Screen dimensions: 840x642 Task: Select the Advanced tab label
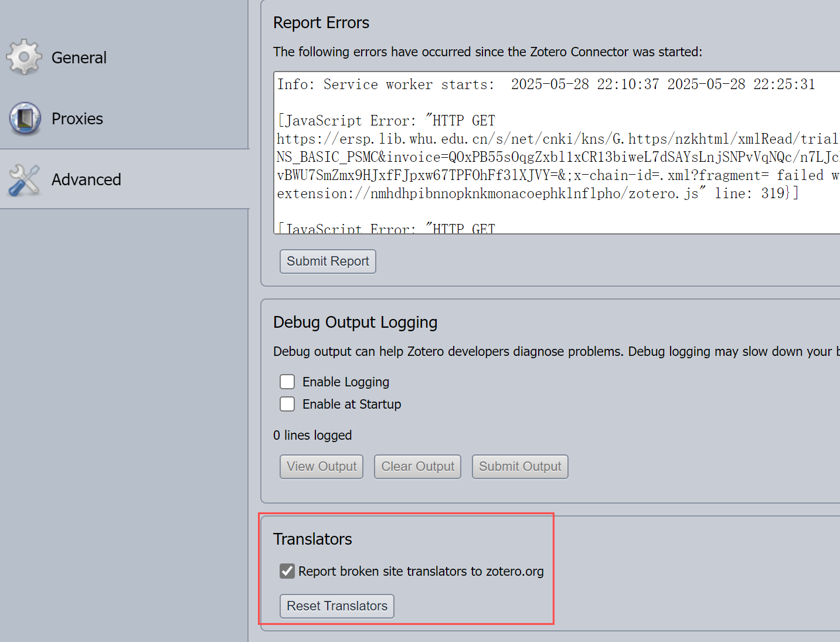point(86,179)
